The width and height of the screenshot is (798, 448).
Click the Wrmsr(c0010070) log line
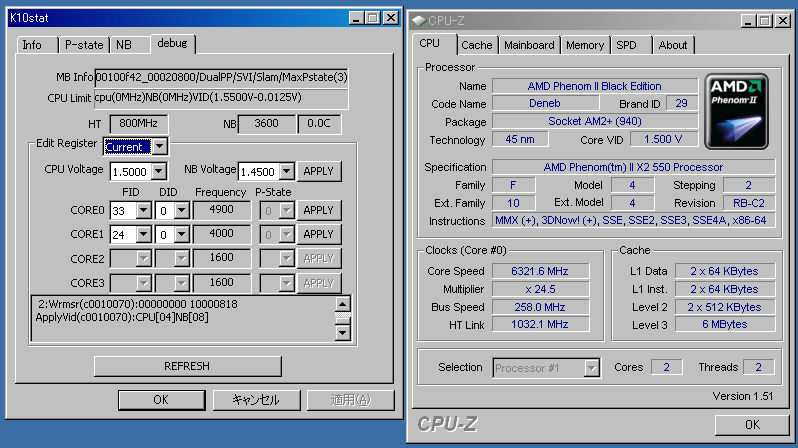pos(138,304)
